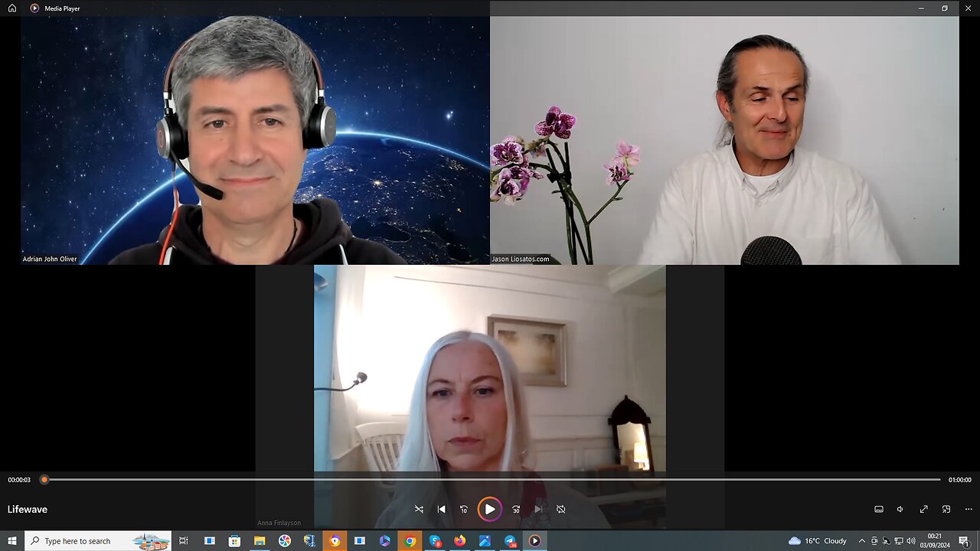Select Media Player taskbar icon
The height and width of the screenshot is (551, 980).
534,541
